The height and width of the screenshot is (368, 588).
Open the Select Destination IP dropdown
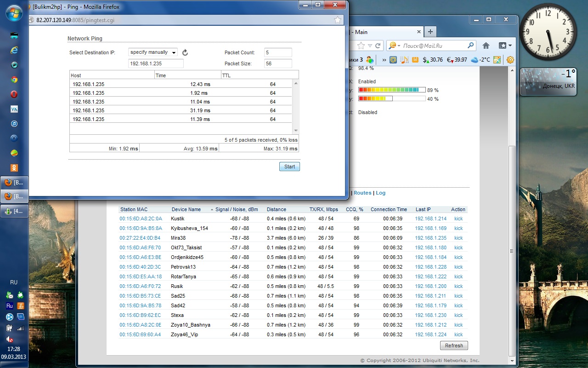[153, 52]
